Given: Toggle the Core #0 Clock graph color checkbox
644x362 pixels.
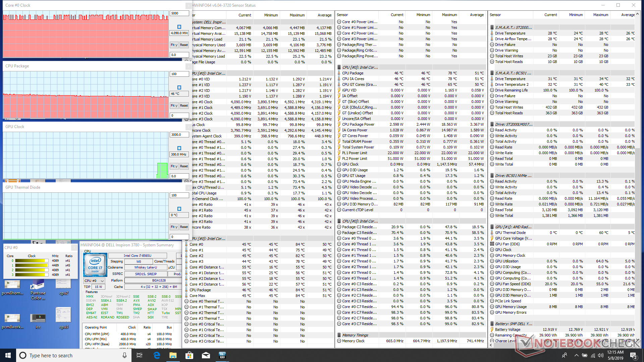Looking at the screenshot, I should (179, 27).
